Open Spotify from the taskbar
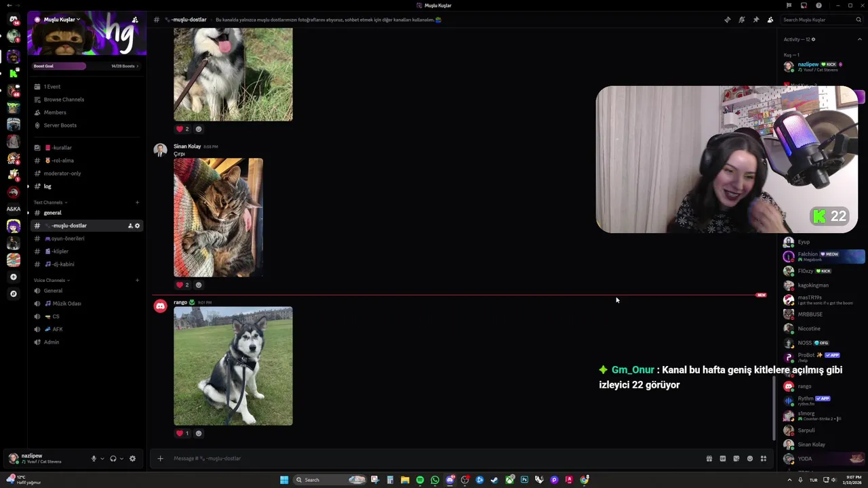The width and height of the screenshot is (868, 488). [x=420, y=480]
